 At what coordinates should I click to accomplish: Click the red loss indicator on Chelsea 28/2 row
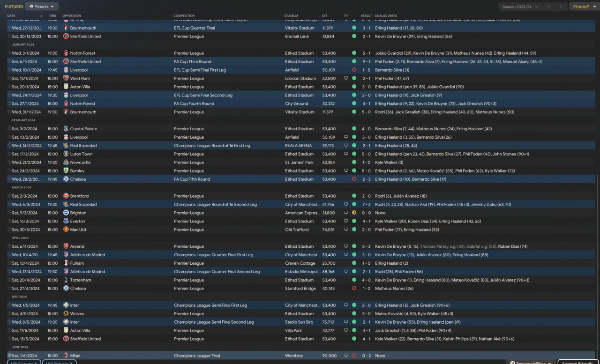(354, 179)
